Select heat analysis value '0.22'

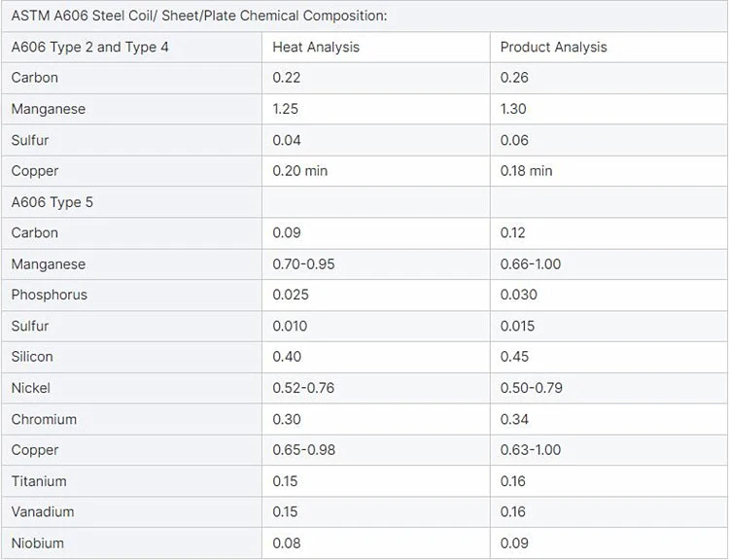click(287, 78)
